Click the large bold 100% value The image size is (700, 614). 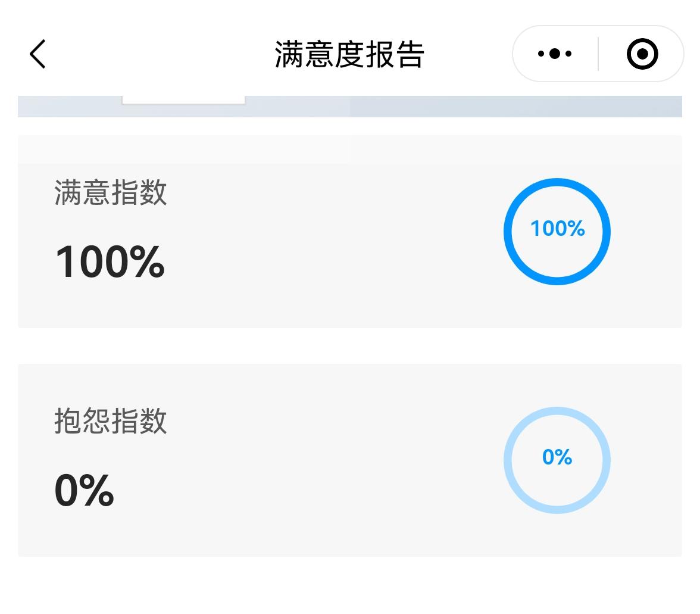coord(110,262)
